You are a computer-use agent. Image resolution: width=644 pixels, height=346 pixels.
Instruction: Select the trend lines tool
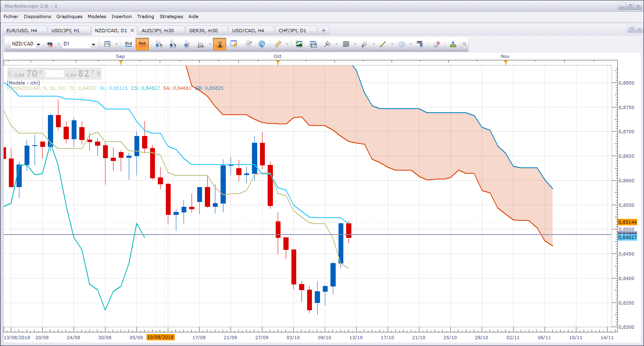point(327,44)
